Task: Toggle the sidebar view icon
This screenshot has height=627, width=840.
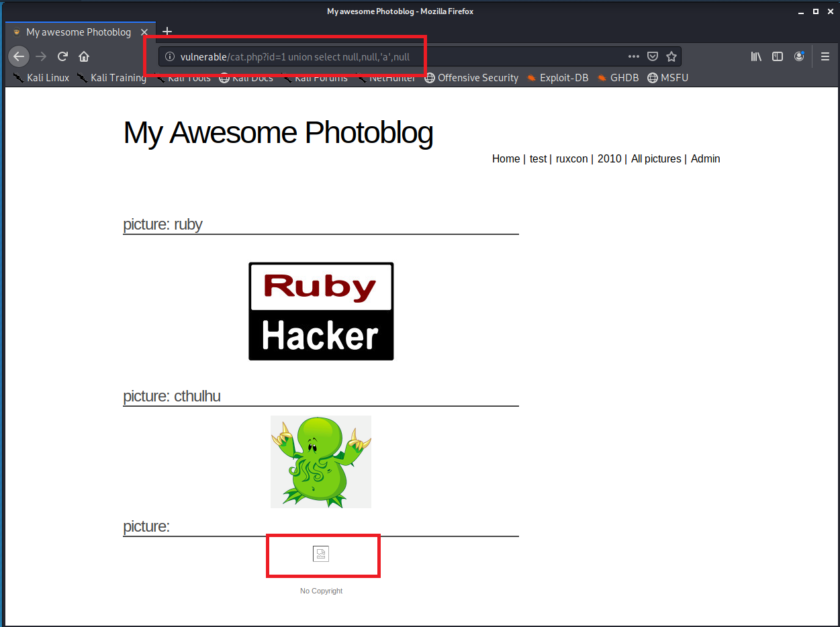Action: [x=778, y=56]
